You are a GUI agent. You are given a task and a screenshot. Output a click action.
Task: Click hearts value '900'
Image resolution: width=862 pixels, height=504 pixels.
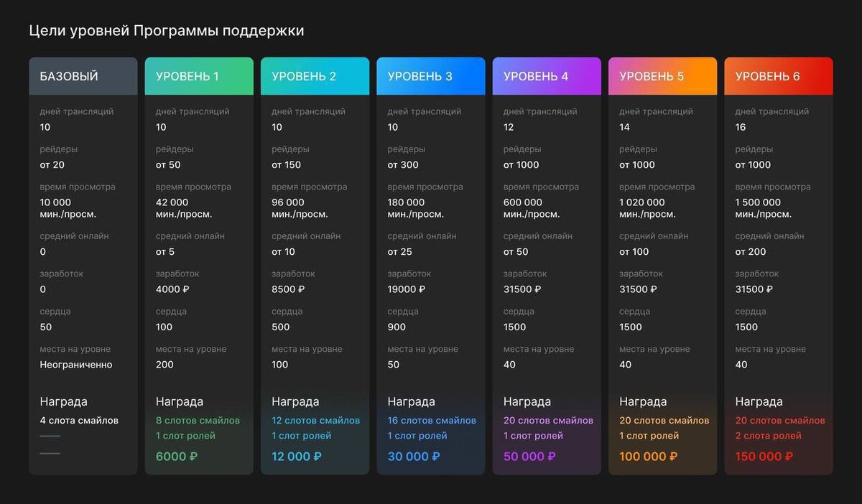click(397, 327)
